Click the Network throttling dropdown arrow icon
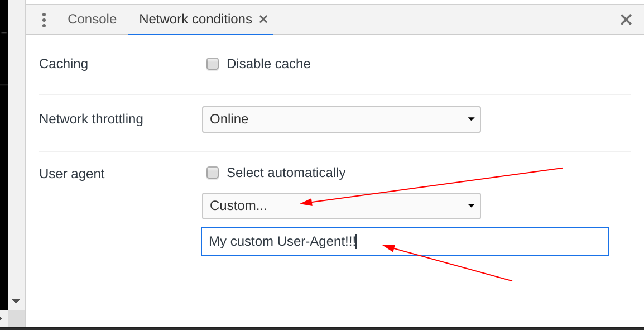 [x=470, y=119]
